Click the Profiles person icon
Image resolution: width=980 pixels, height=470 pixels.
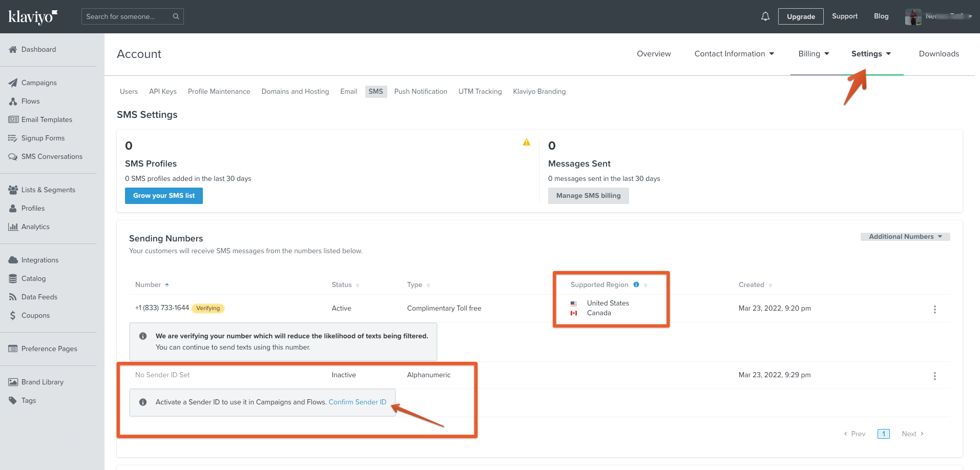[x=13, y=208]
